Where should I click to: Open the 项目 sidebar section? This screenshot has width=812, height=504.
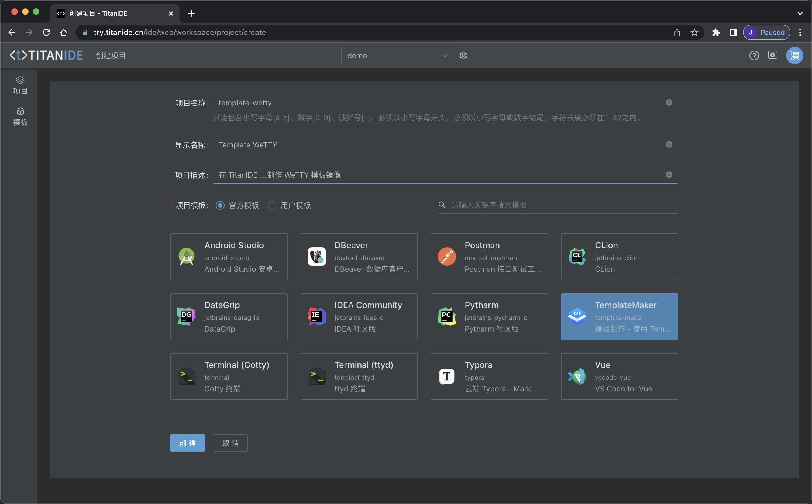tap(20, 84)
